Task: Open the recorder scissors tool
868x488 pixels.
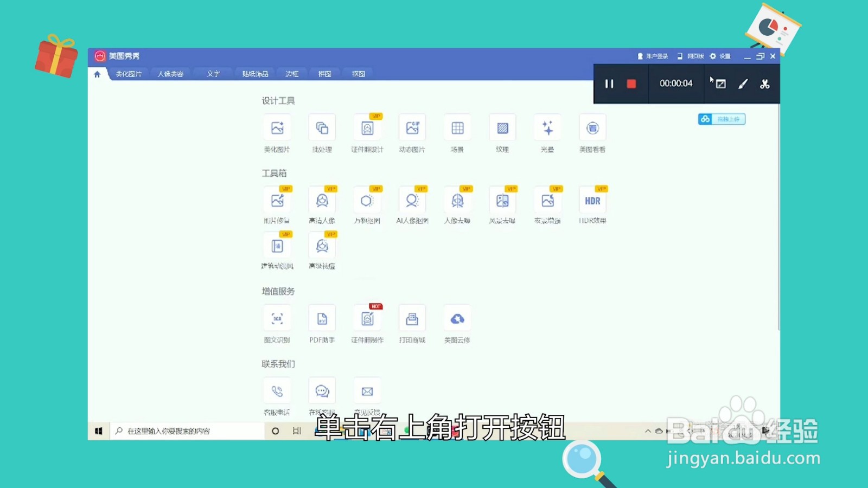Action: pos(765,84)
